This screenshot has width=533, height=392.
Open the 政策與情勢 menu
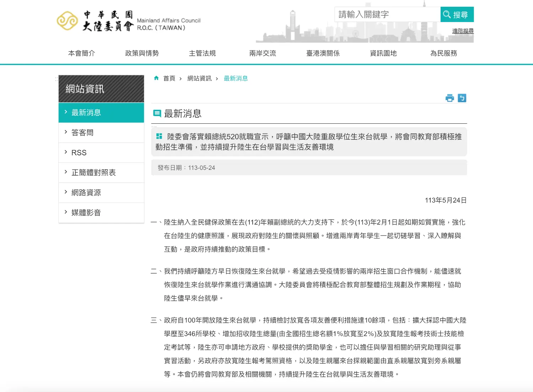[142, 53]
